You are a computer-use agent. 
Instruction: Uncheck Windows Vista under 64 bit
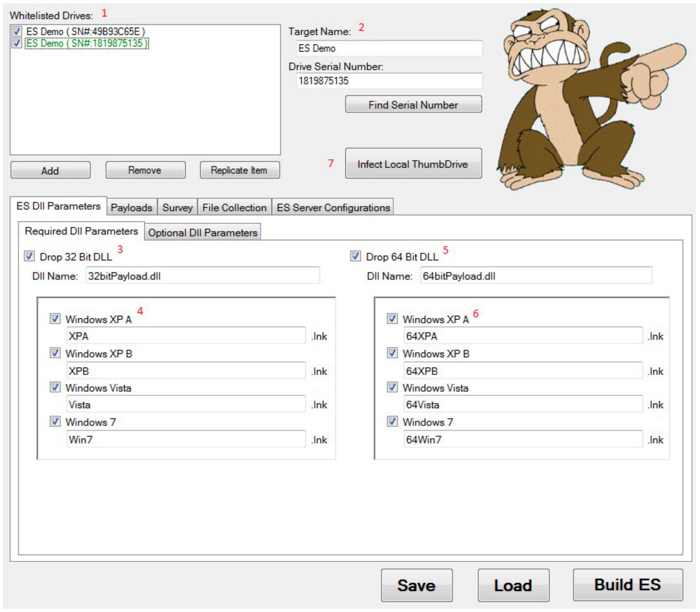(x=392, y=387)
